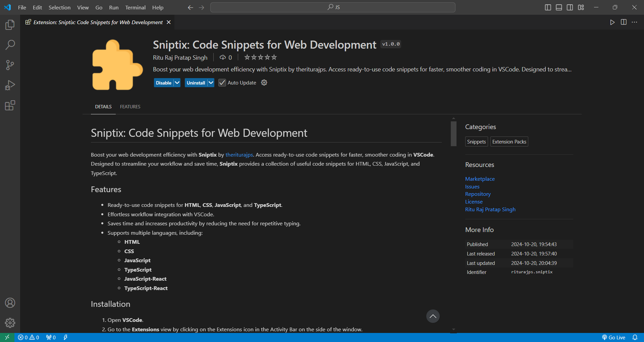
Task: Click the install count cloud icon
Action: tap(223, 57)
